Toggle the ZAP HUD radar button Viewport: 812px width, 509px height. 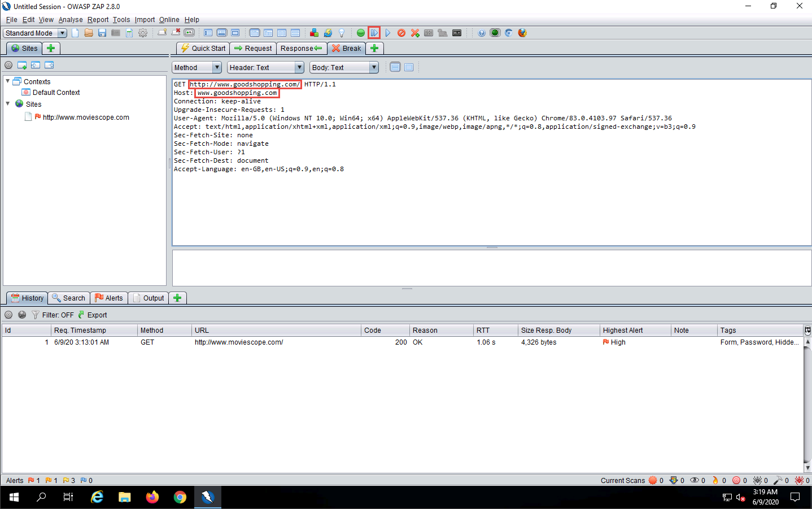click(495, 33)
